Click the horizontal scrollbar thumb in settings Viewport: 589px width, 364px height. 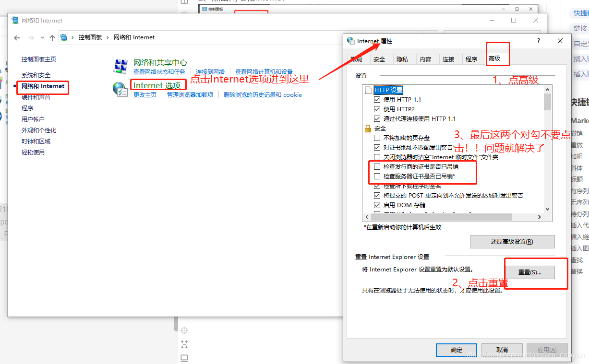point(443,217)
